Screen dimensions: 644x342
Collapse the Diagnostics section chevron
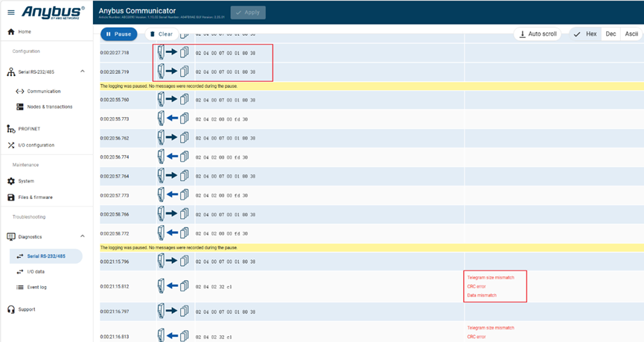coord(83,237)
